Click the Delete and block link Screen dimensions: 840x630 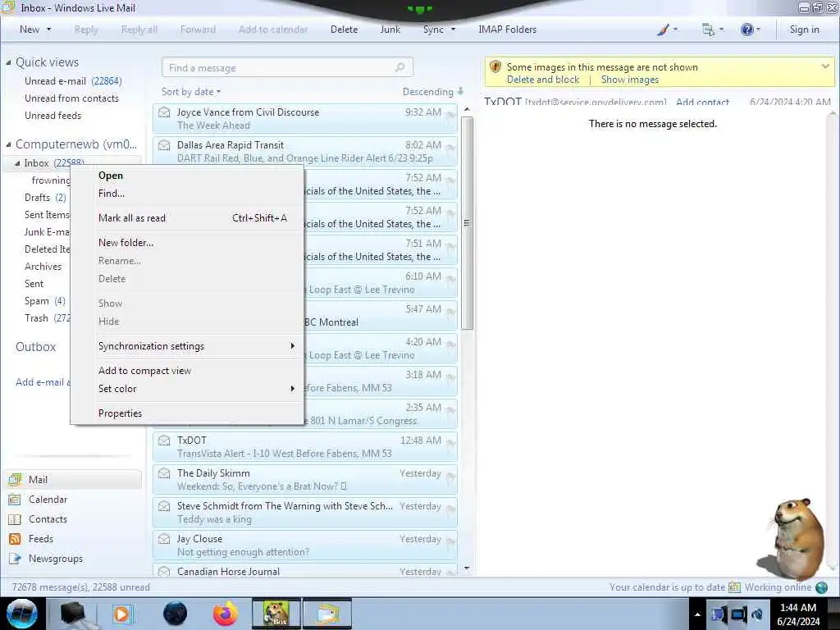[543, 80]
